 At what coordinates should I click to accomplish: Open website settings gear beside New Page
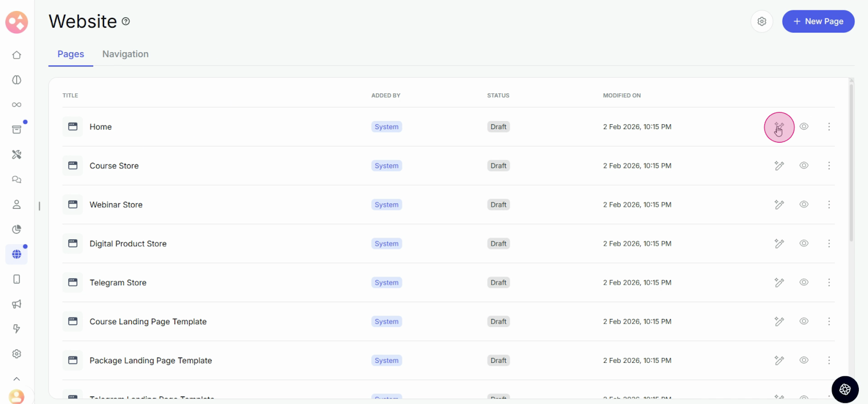pyautogui.click(x=762, y=22)
